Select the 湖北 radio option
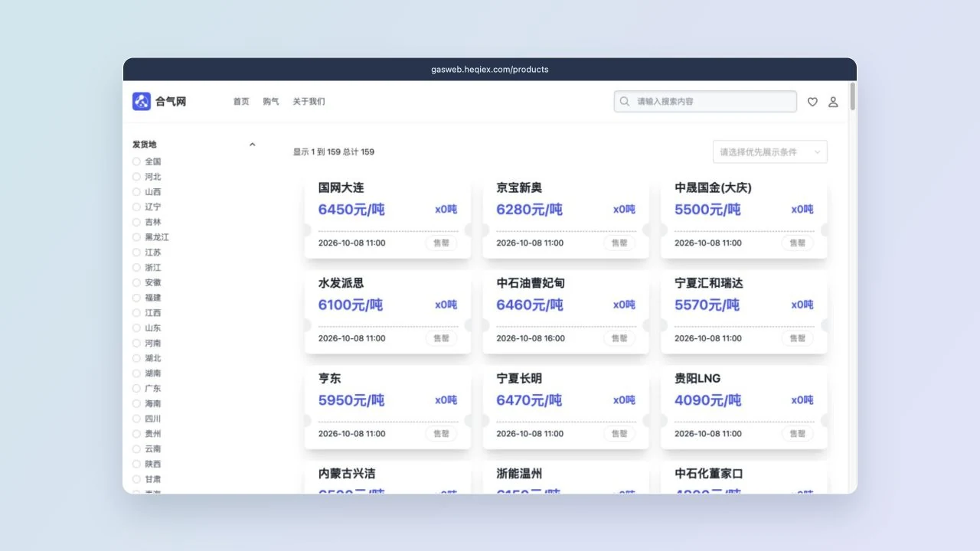Screen dimensions: 980x551 [136, 358]
